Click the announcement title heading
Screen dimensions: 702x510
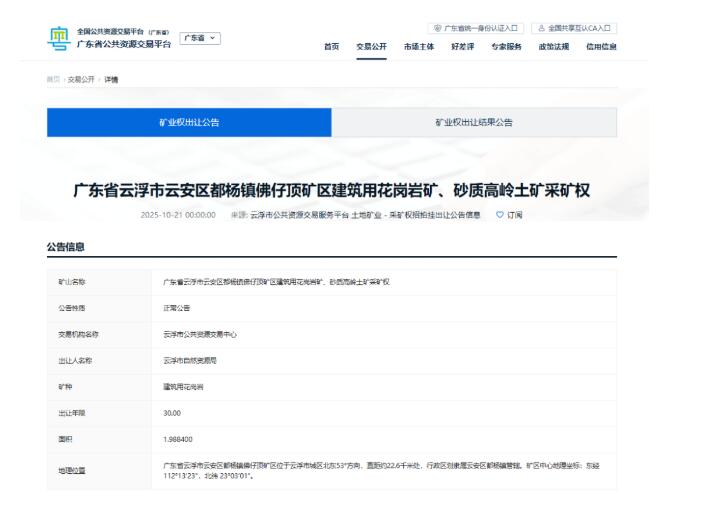[331, 191]
